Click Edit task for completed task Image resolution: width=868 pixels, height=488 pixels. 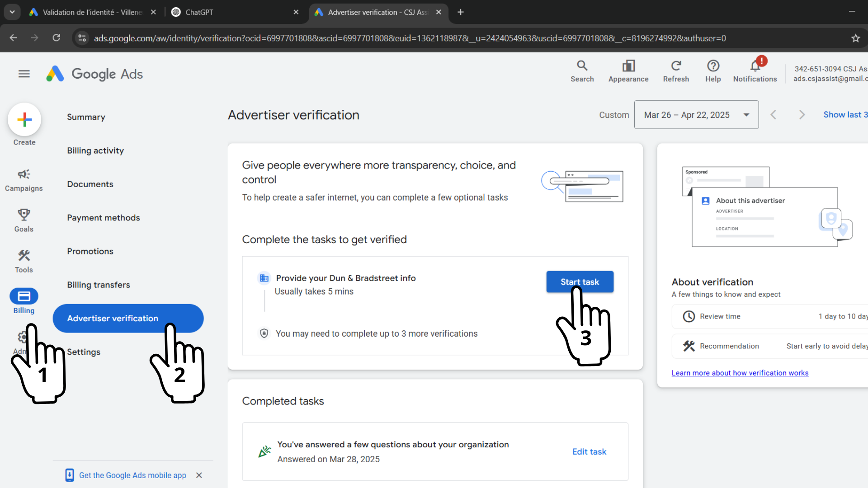point(589,451)
